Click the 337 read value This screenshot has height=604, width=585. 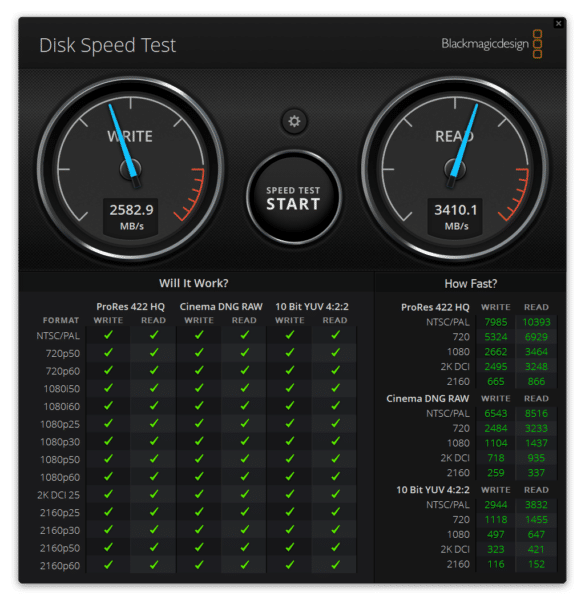pyautogui.click(x=536, y=473)
